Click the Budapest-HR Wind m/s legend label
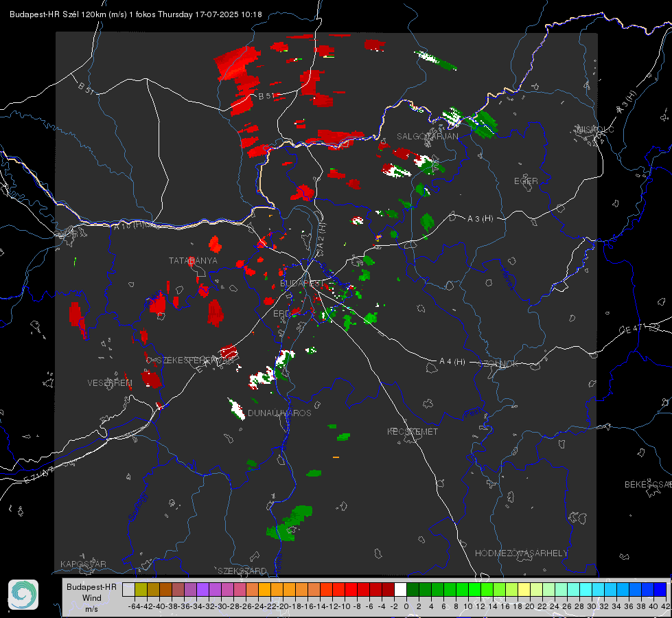The height and width of the screenshot is (618, 672). coord(92,597)
